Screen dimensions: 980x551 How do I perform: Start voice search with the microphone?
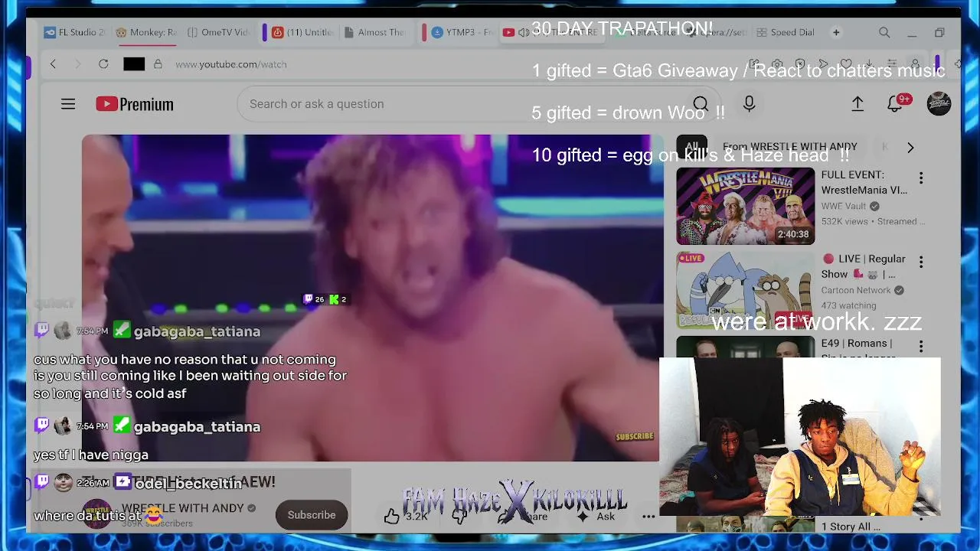[x=749, y=104]
